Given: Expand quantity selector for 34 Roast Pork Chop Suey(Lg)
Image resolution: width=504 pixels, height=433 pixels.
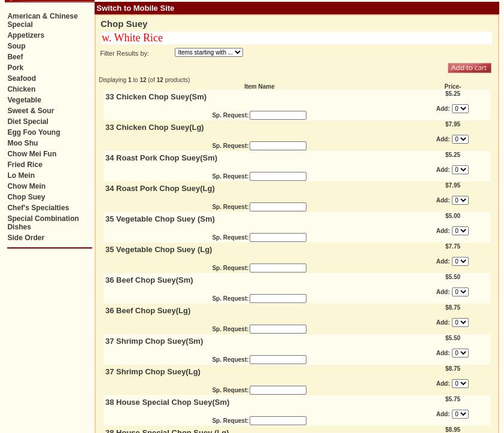Looking at the screenshot, I should point(460,201).
